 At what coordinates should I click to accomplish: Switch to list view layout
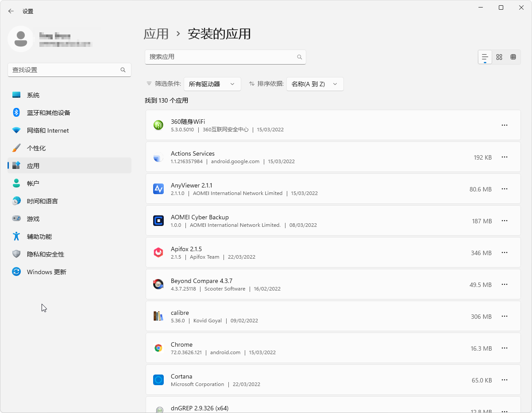pyautogui.click(x=485, y=57)
